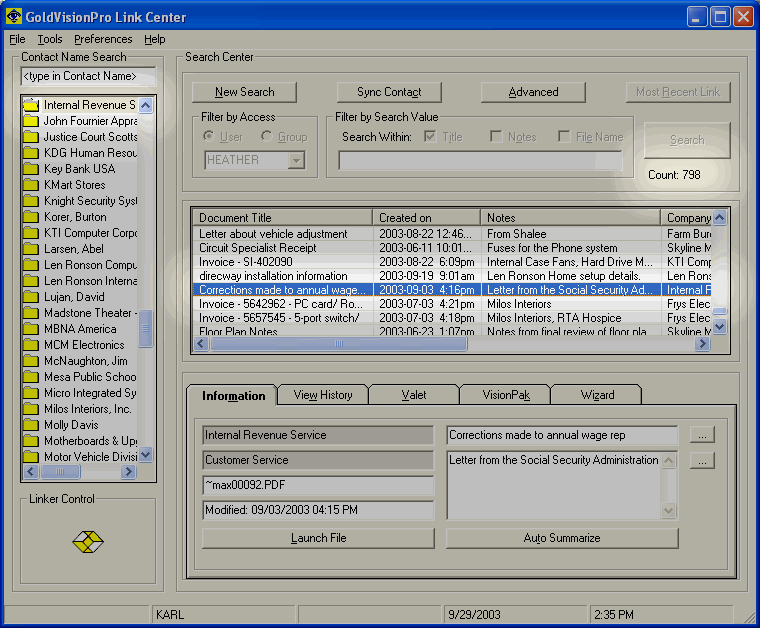Select the Key Bank USA folder icon
The width and height of the screenshot is (760, 628).
tap(31, 169)
